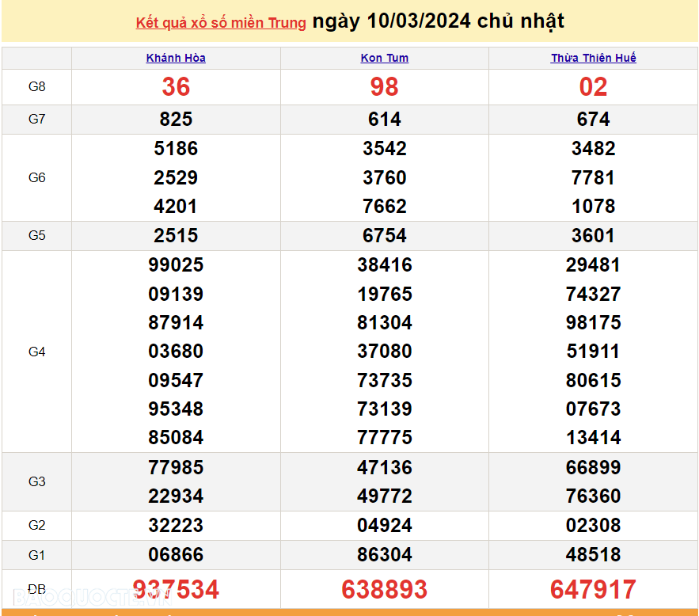Click the Khánh Hòa special prize 937534
This screenshot has height=616, width=699.
[x=176, y=589]
